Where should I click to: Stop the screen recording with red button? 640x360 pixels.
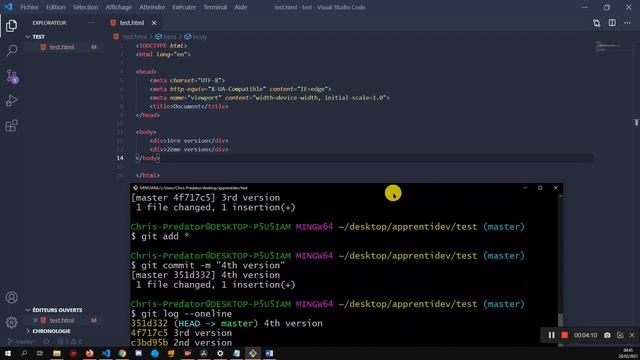click(564, 335)
